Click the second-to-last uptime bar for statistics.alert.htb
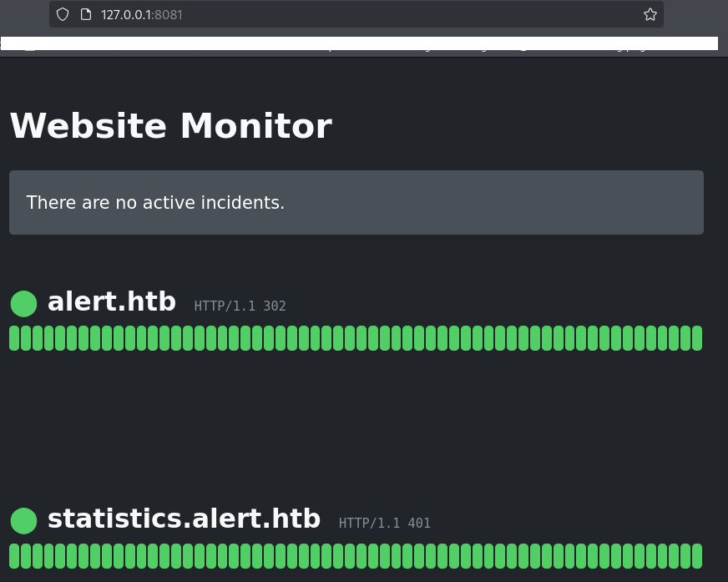The image size is (728, 582). (x=685, y=555)
